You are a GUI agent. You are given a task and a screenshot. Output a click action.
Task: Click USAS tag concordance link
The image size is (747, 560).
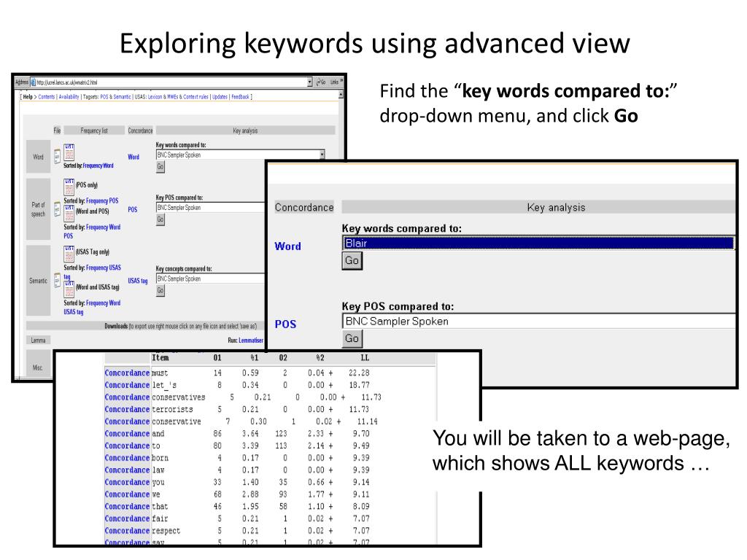(x=138, y=281)
